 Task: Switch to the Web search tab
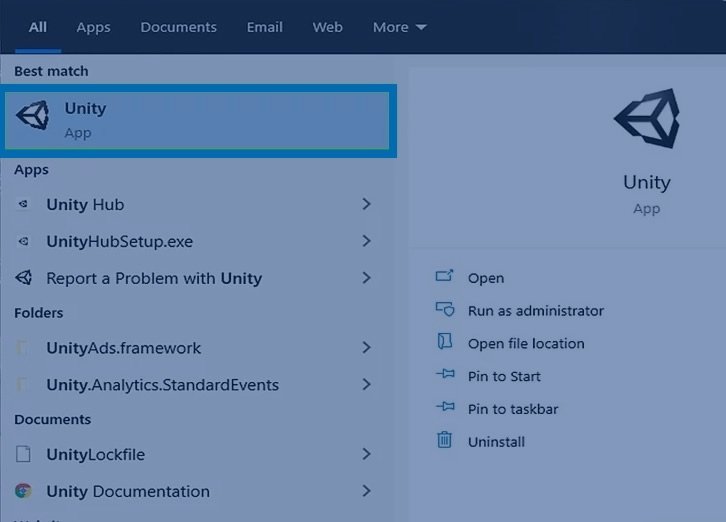coord(327,27)
